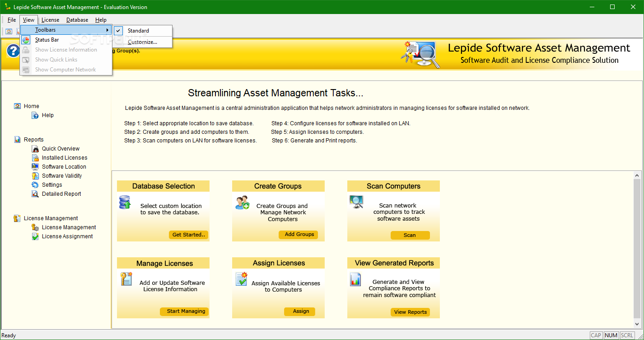Viewport: 644px width, 340px height.
Task: Click the CAP indicator in status bar
Action: click(596, 335)
